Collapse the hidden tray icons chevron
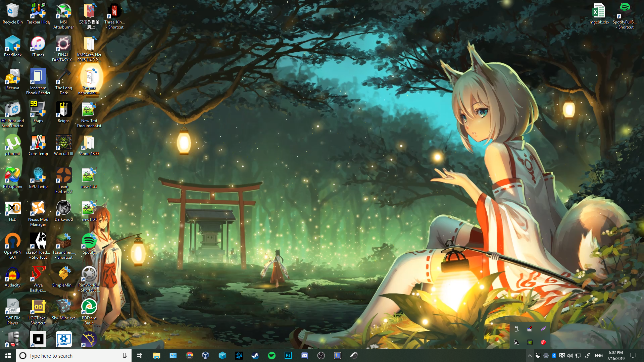 pyautogui.click(x=530, y=356)
